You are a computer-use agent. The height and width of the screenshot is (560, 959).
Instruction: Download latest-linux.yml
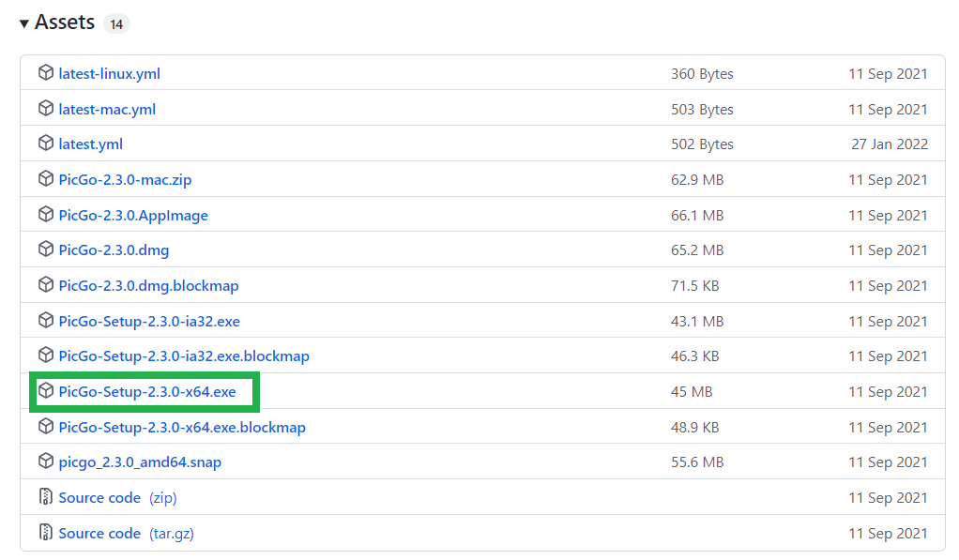pos(110,74)
